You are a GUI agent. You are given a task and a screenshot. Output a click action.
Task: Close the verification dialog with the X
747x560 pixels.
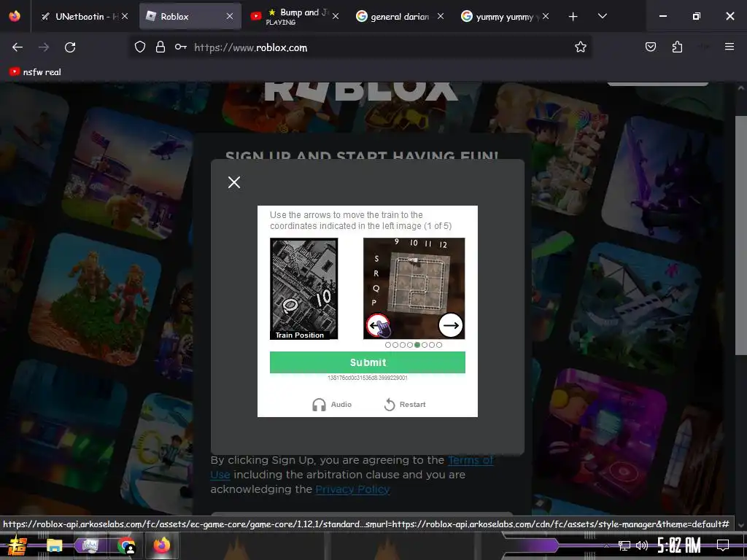234,182
